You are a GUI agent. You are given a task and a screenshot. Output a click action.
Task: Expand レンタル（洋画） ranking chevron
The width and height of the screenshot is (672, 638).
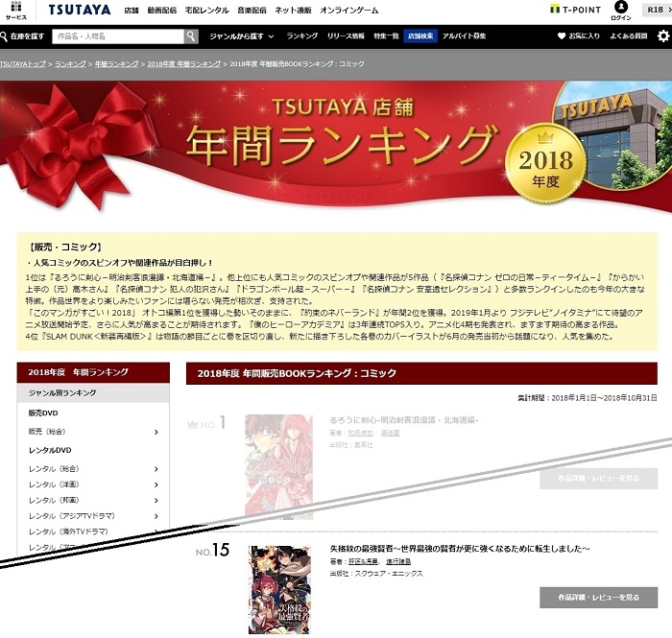[x=156, y=484]
